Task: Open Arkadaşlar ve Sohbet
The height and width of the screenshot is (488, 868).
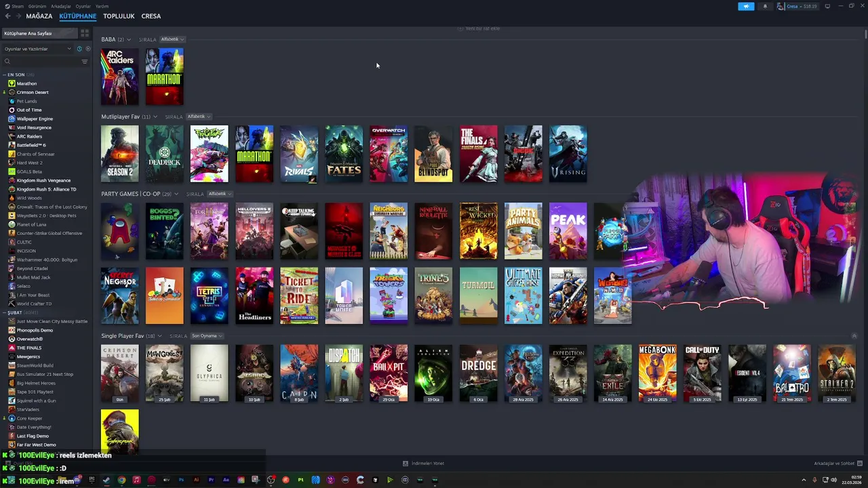Action: coord(834,464)
